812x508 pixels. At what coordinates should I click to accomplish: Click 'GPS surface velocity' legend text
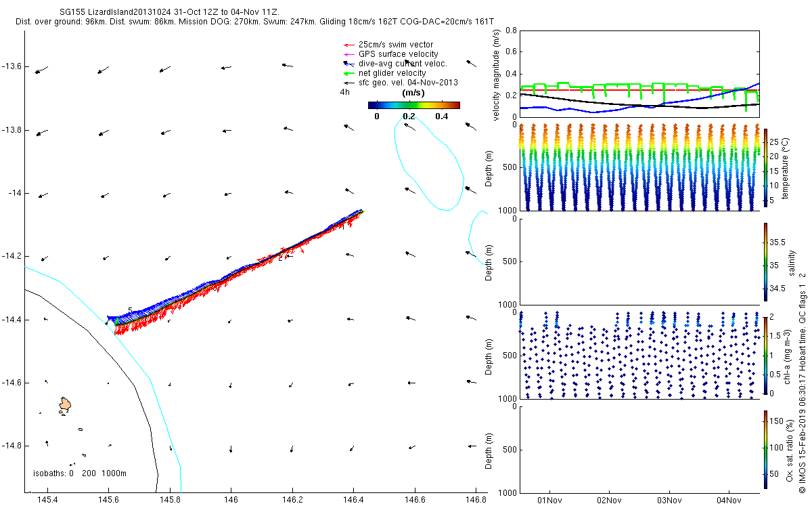398,54
